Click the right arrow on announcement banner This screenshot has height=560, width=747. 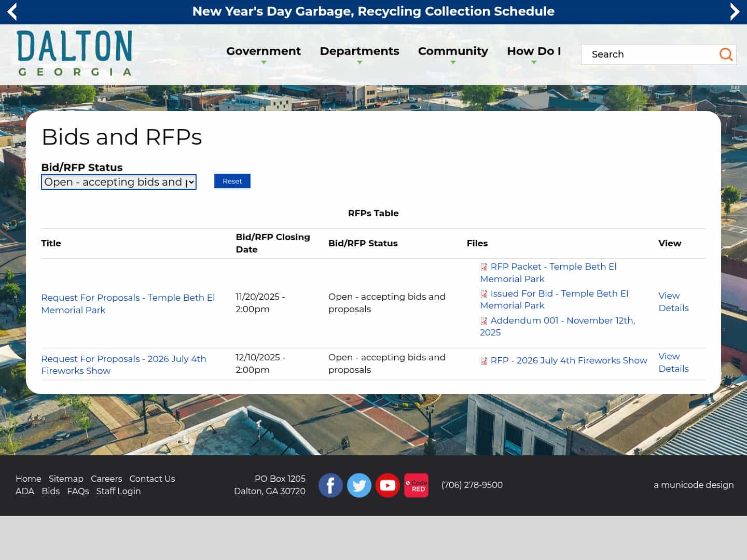coord(735,11)
